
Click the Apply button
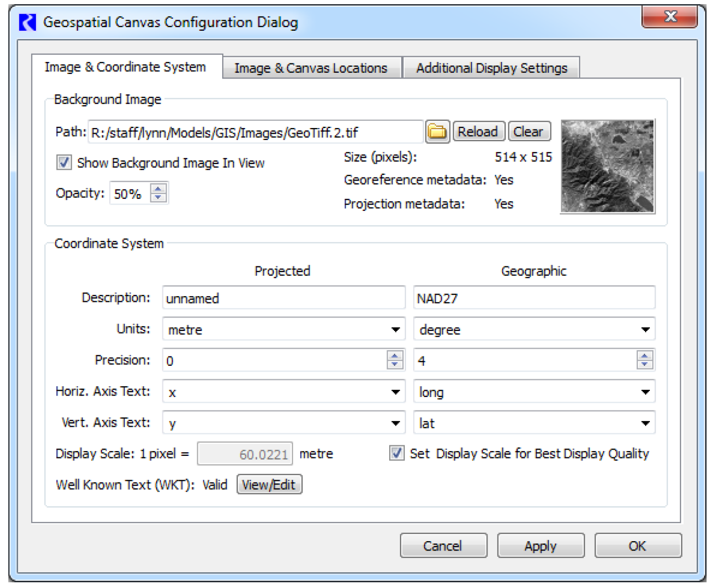(540, 546)
